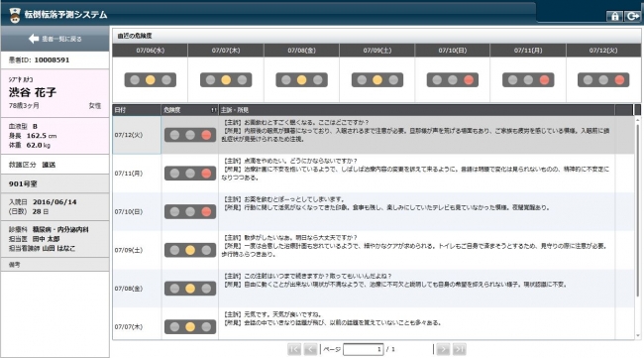Select the 07/10(日) date cell in table
The width and height of the screenshot is (644, 358).
point(137,211)
